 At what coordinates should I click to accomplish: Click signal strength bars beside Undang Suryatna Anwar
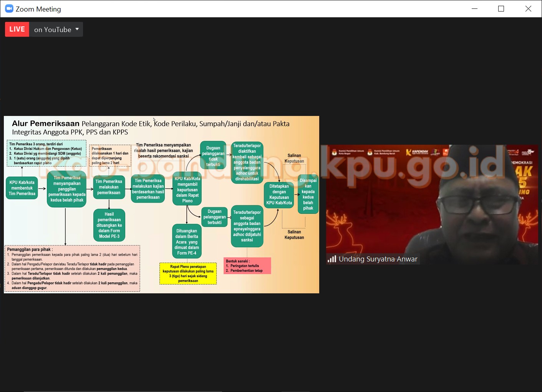pyautogui.click(x=331, y=259)
